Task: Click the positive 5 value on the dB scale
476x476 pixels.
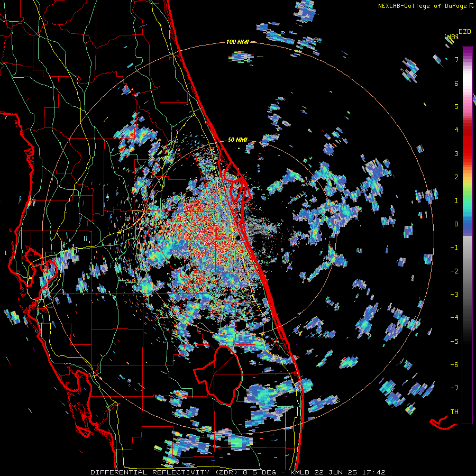Action: [x=456, y=106]
